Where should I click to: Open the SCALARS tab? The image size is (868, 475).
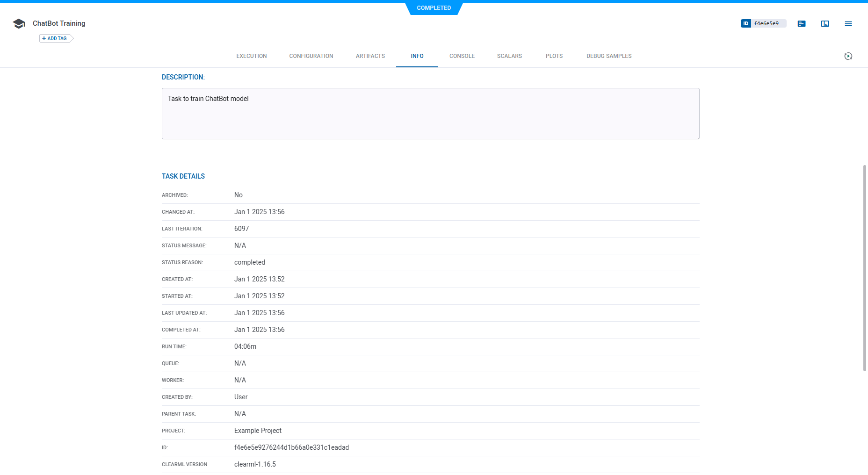[509, 56]
